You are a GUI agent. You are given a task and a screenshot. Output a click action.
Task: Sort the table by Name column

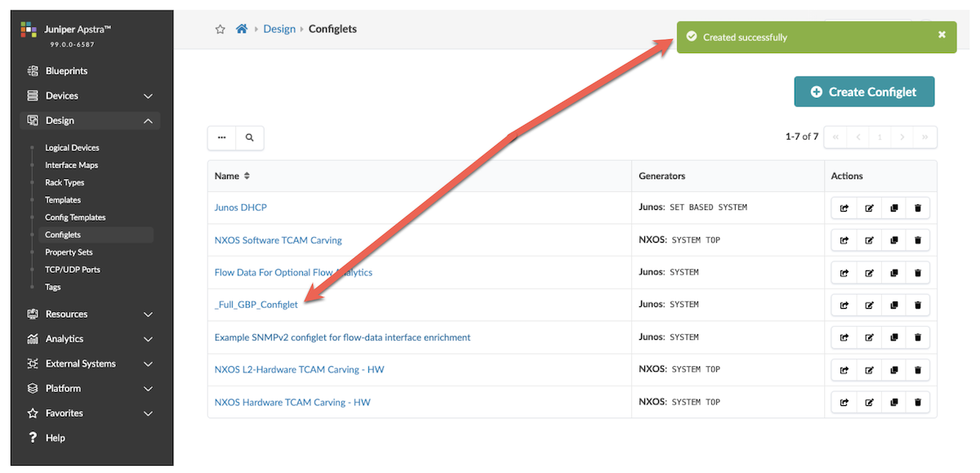(232, 176)
